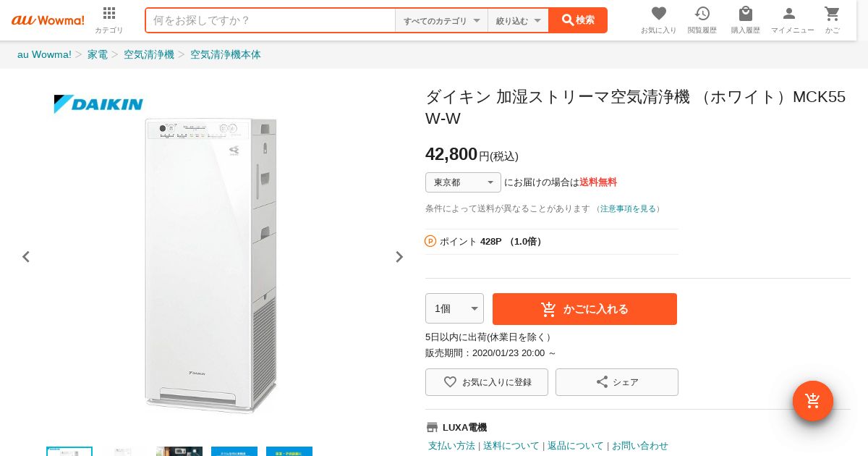Open 注意事項を見る shipping notes link

click(x=628, y=208)
